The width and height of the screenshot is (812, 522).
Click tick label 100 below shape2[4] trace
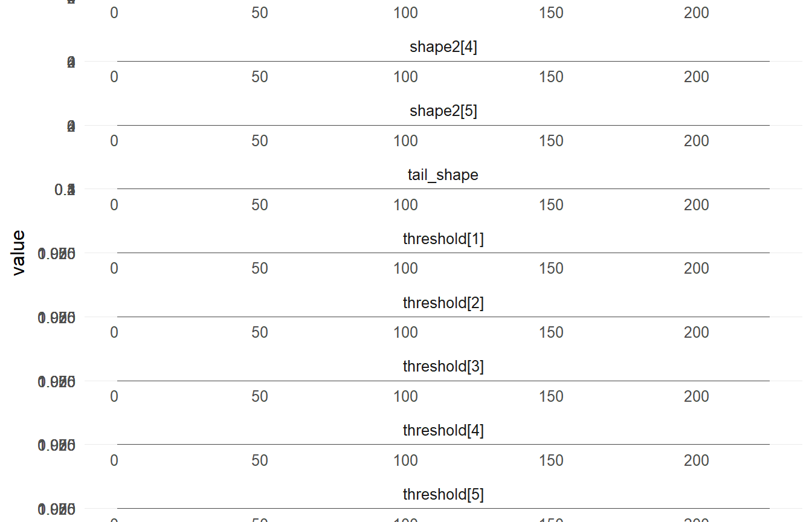pos(405,77)
